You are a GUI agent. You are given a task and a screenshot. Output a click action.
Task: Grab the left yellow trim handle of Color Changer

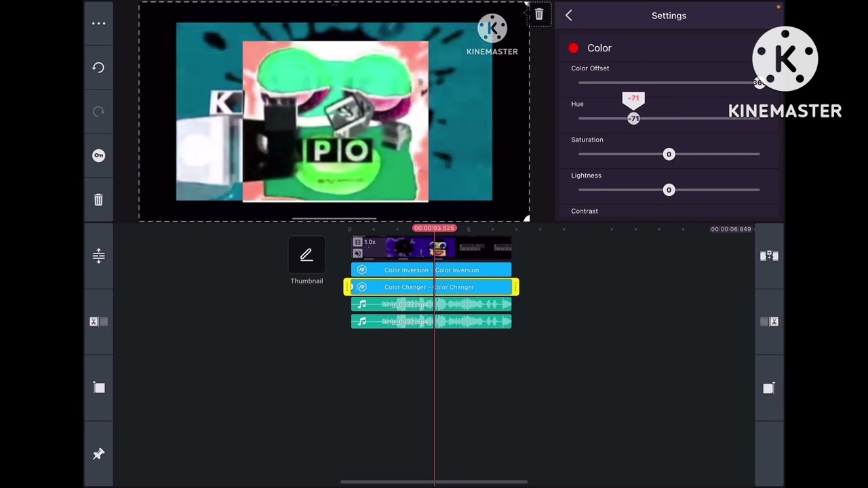click(347, 287)
